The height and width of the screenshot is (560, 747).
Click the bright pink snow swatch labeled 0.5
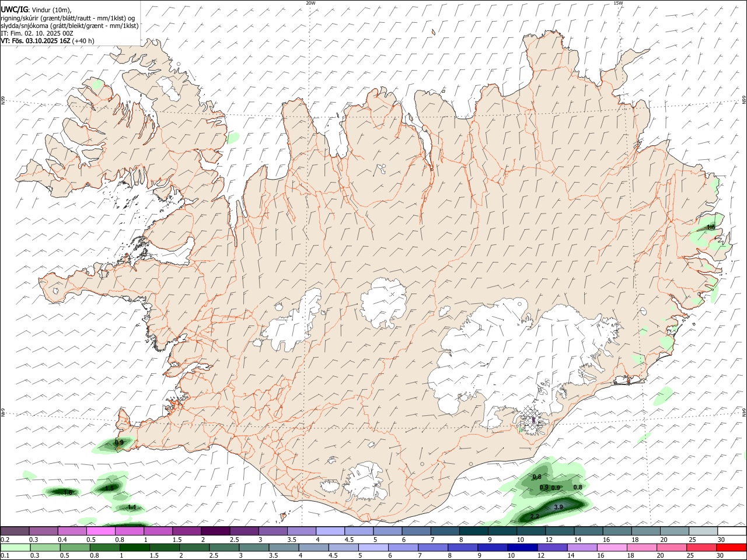[x=101, y=531]
